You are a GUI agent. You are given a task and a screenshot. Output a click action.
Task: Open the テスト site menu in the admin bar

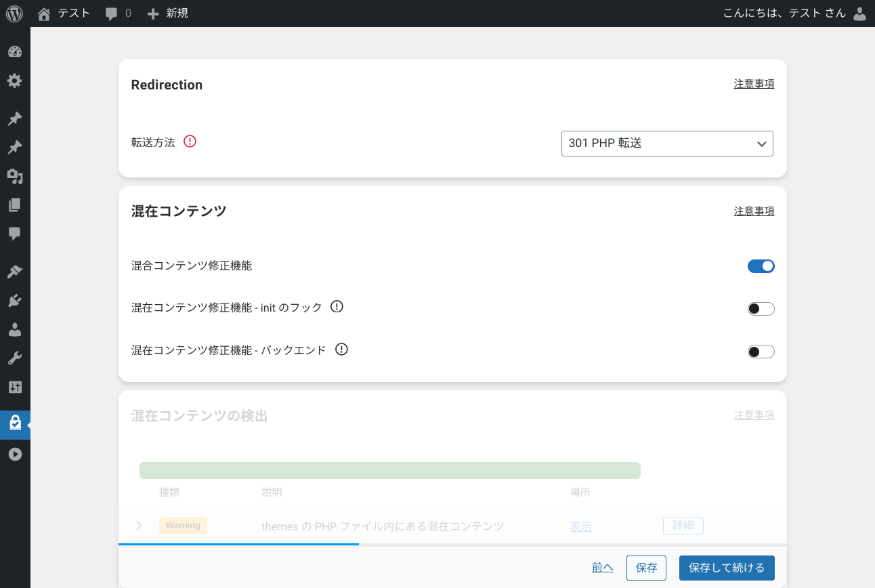tap(64, 14)
